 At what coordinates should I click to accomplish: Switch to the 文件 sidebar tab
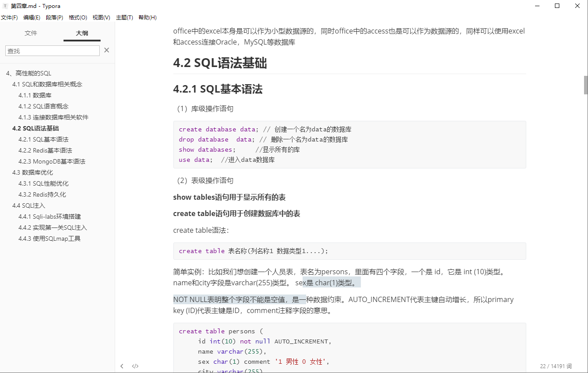coord(31,33)
